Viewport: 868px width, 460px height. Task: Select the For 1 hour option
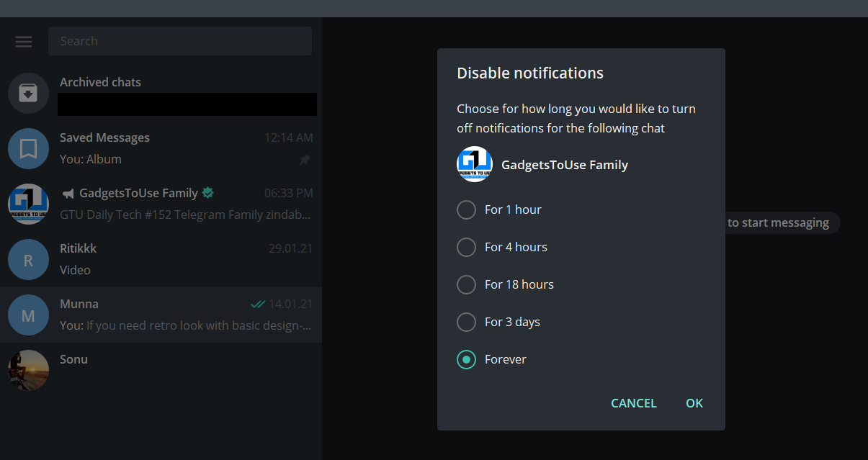(x=467, y=209)
